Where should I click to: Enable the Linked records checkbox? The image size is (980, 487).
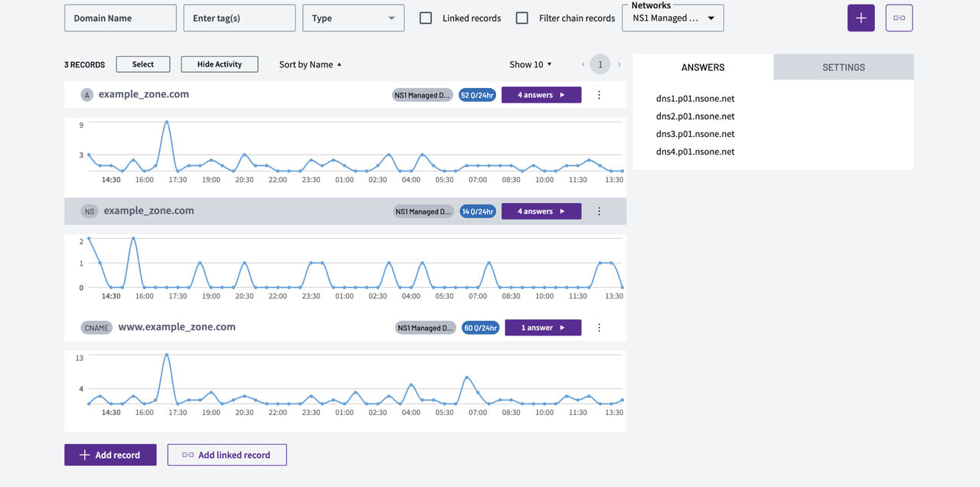pyautogui.click(x=426, y=18)
